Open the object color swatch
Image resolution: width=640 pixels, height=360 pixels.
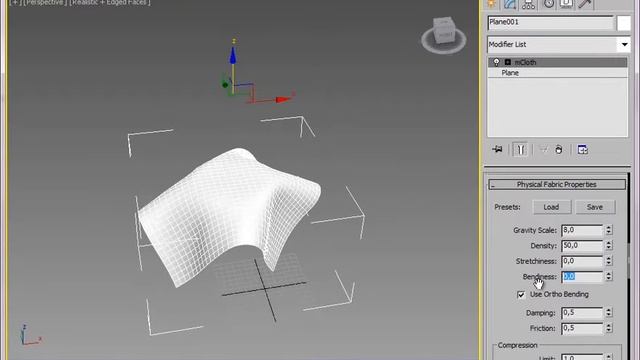624,23
